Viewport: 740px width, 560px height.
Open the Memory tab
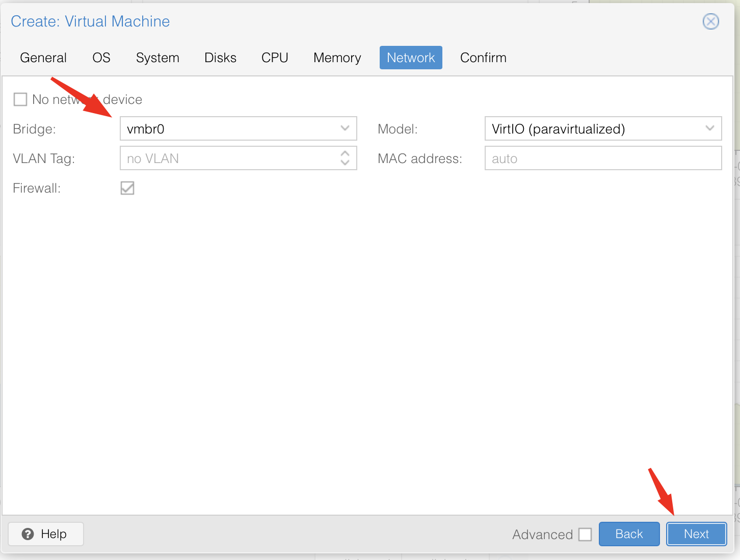(x=337, y=58)
